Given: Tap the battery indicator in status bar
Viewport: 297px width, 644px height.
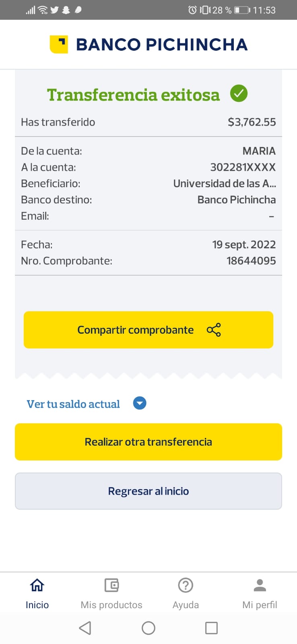Looking at the screenshot, I should pos(242,10).
